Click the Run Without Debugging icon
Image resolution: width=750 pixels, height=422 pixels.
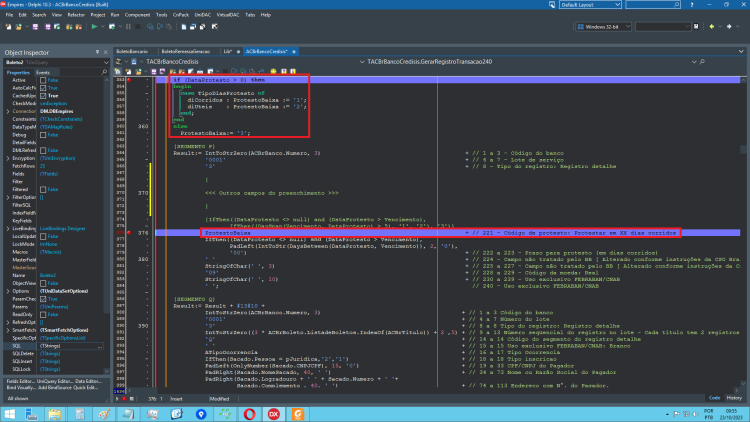coord(111,27)
